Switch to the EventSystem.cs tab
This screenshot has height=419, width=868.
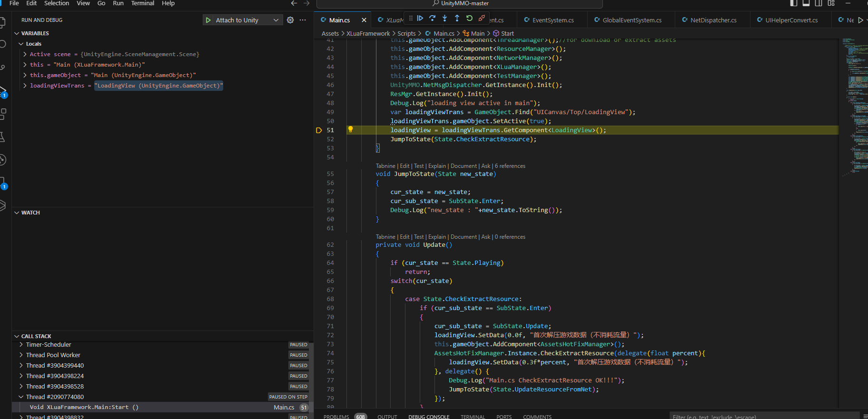[552, 20]
